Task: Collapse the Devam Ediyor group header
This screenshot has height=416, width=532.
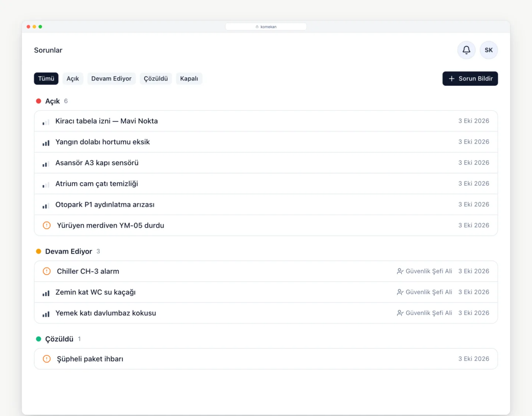Action: [x=68, y=251]
